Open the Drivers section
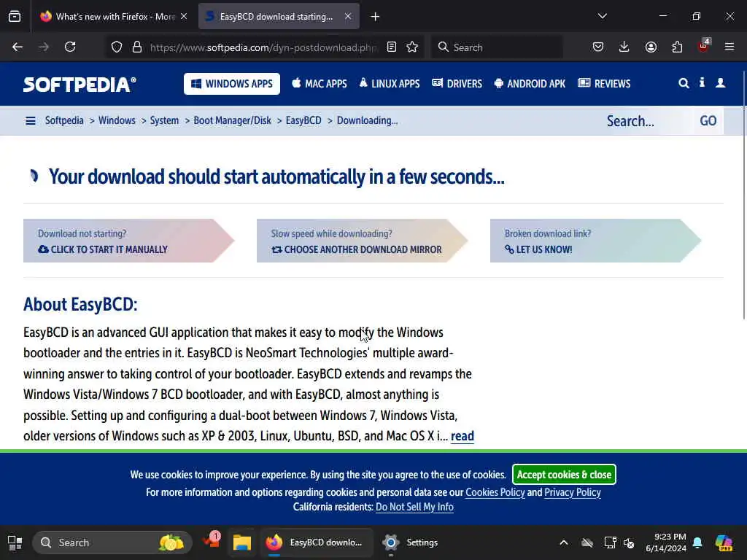 (457, 84)
